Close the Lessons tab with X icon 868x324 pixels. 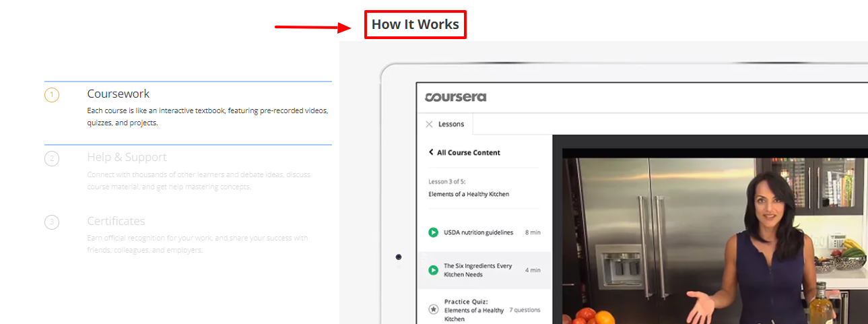coord(429,124)
